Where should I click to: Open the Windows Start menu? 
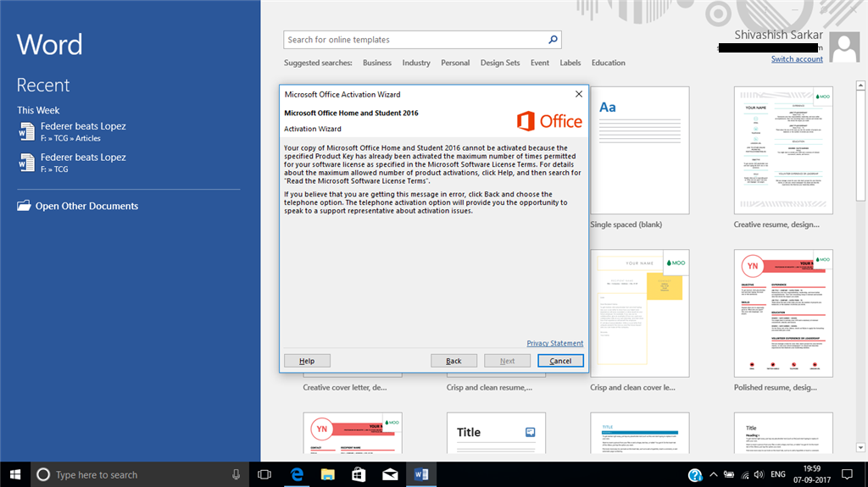pyautogui.click(x=15, y=474)
